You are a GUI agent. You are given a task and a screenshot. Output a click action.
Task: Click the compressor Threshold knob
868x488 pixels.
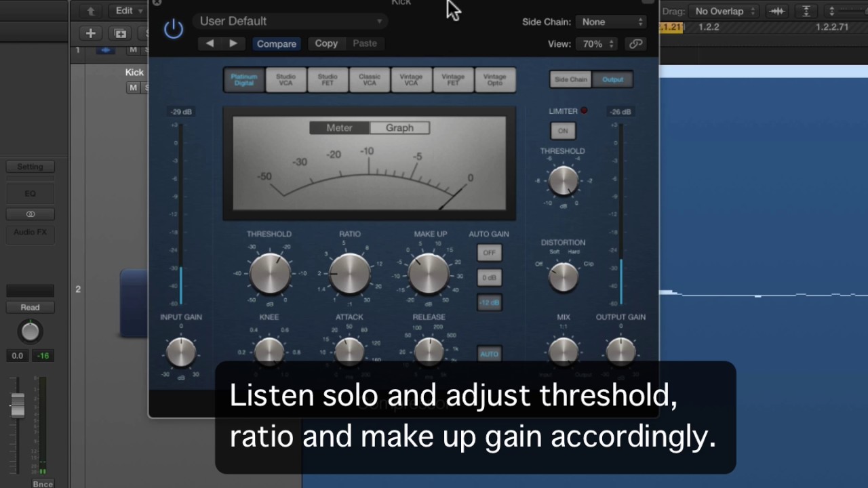(x=270, y=272)
